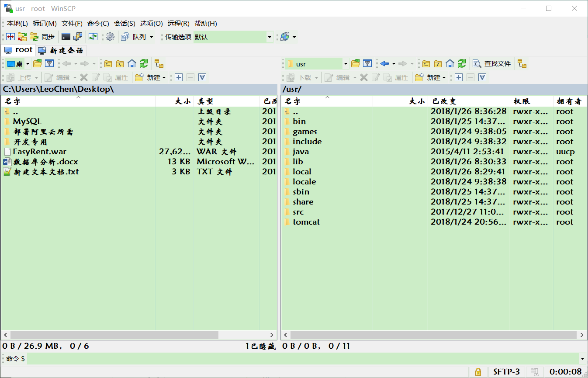Open the 新建会话 new session tab
Screen dimensions: 588x378
[x=61, y=50]
